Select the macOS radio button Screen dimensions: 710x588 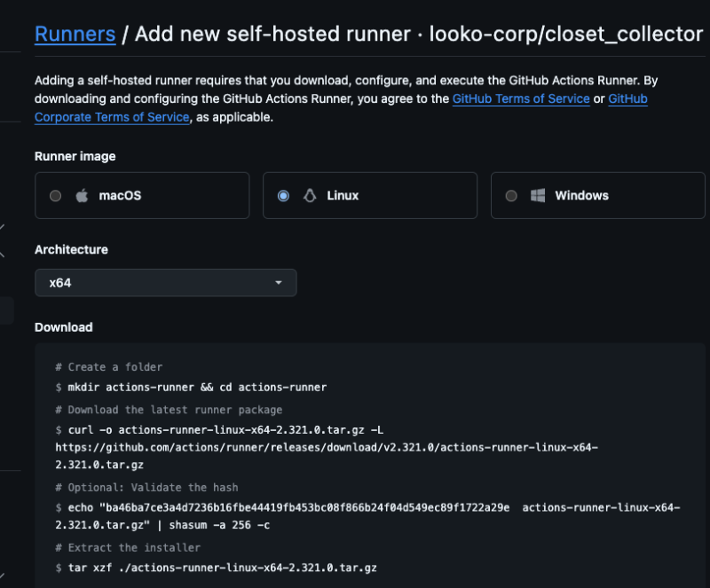click(x=56, y=196)
